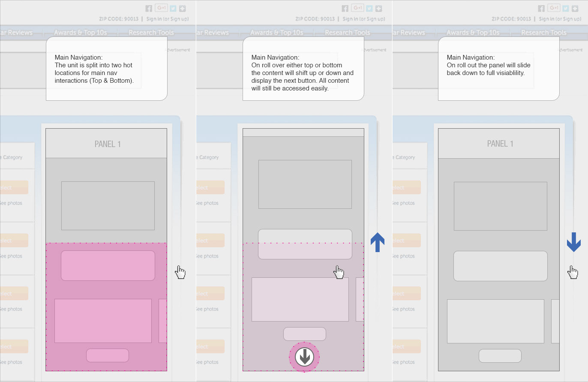The height and width of the screenshot is (382, 588).
Task: Open Twitter icon in the 'roll over' mockup
Action: [369, 8]
